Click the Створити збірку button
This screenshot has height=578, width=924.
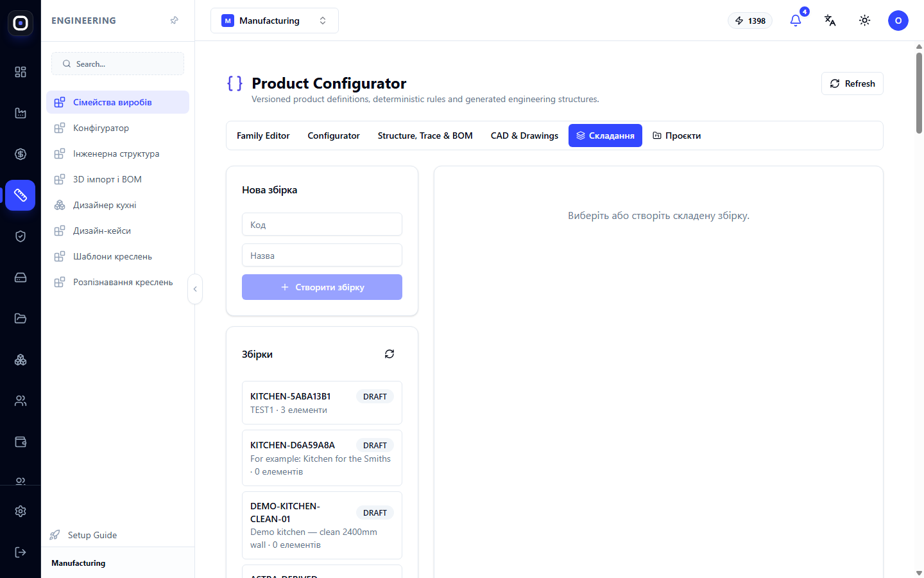(322, 287)
